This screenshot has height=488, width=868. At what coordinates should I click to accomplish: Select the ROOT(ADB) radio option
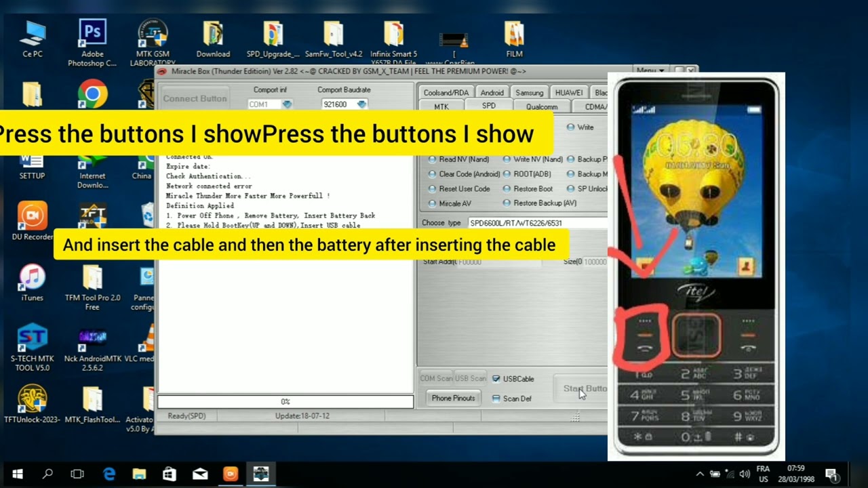click(x=527, y=174)
